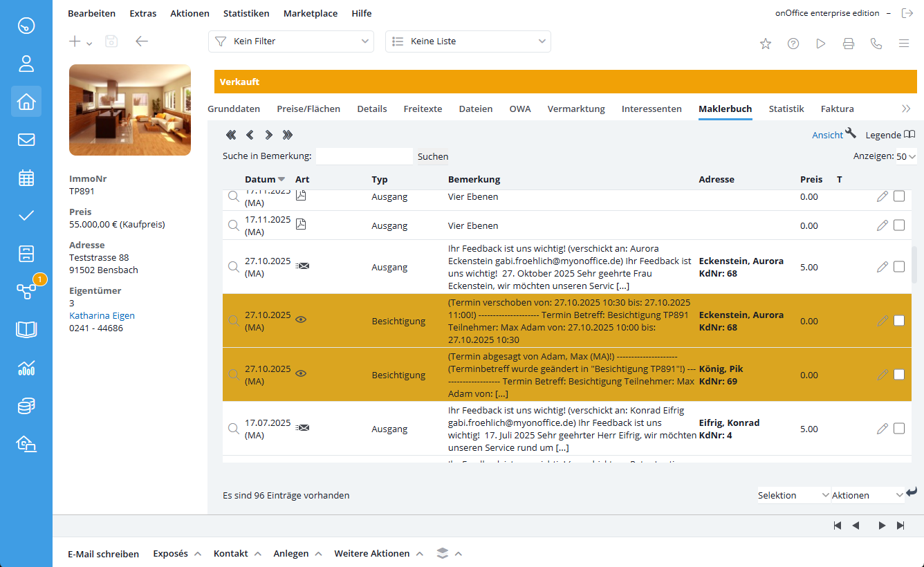
Task: Click the Suche in Bemerkung text field
Action: click(364, 156)
